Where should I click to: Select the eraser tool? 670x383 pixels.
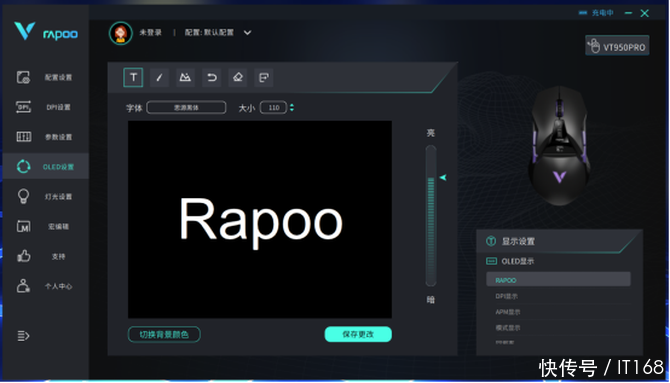[238, 77]
